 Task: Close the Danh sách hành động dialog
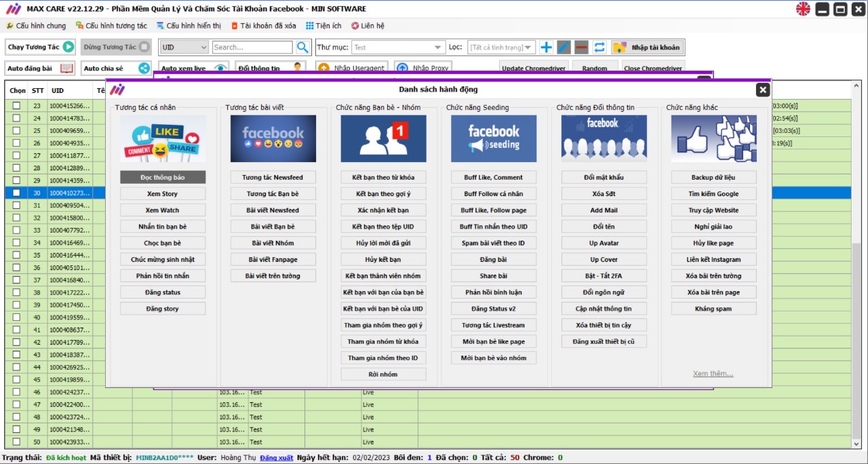pos(763,90)
